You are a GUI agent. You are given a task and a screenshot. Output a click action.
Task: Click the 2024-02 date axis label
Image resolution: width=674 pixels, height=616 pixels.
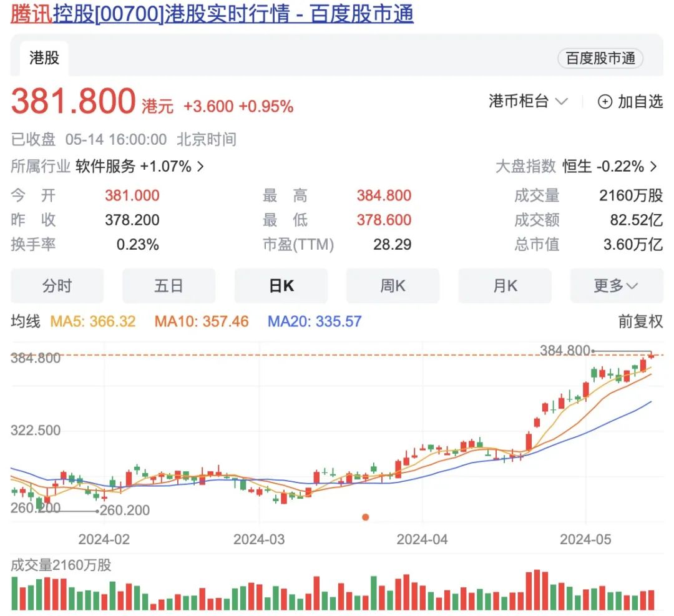[104, 539]
